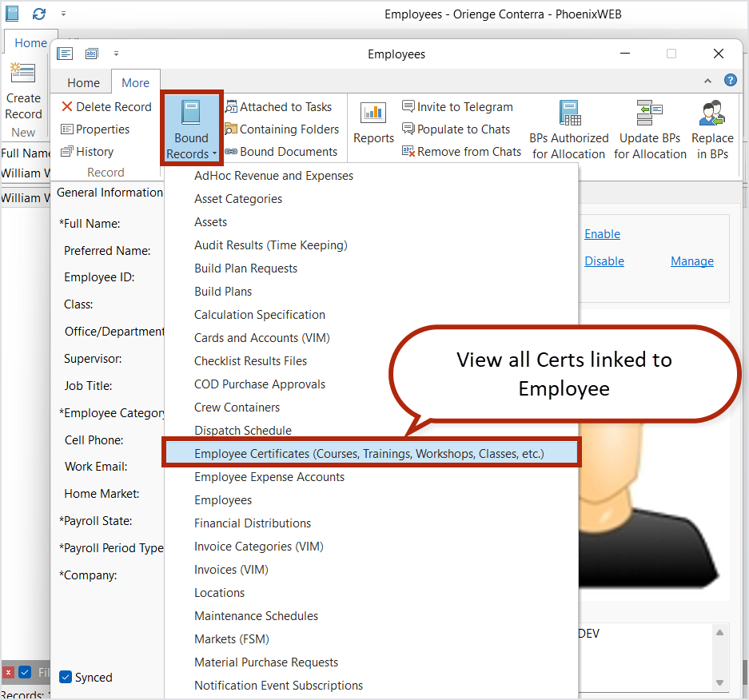Click the abc field icon in Employees title bar
Viewport: 749px width, 700px height.
(92, 54)
